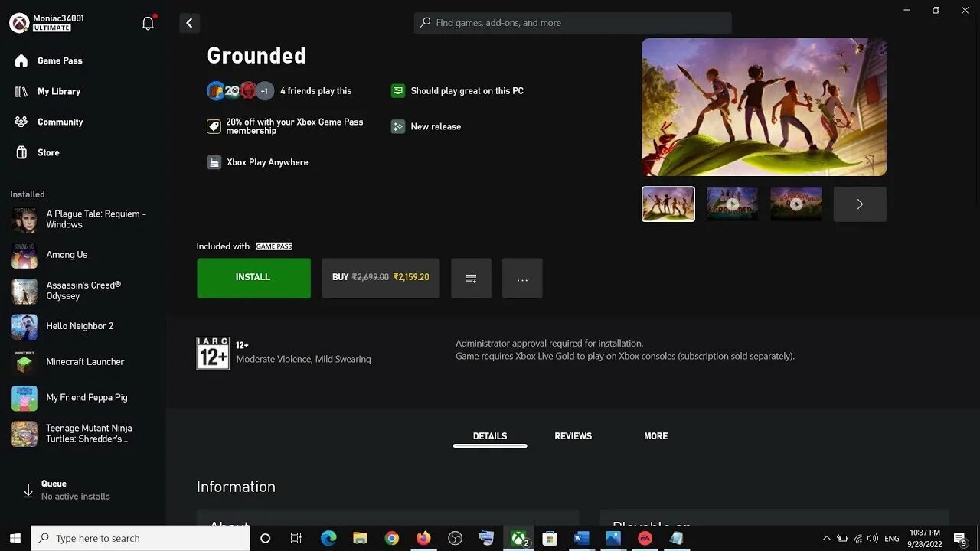Viewport: 980px width, 551px height.
Task: Show more screenshots with right chevron
Action: point(859,204)
